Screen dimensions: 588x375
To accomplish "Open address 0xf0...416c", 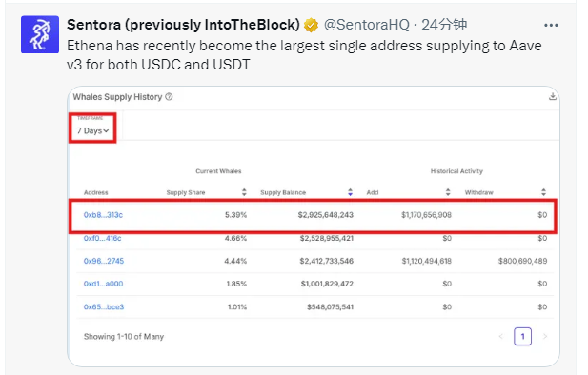I will (102, 238).
